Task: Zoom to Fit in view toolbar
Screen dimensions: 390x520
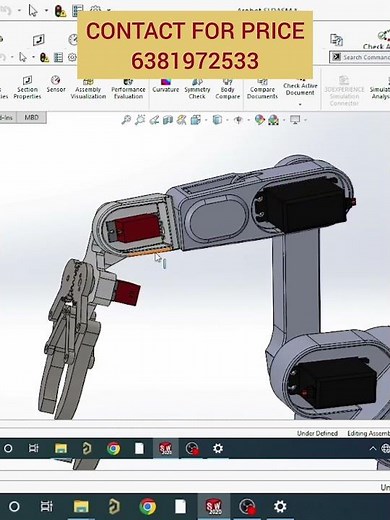Action: [126, 120]
